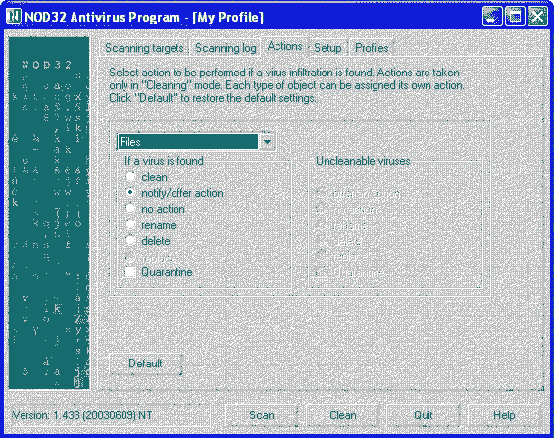Start a scan with the Scan button

[x=262, y=415]
